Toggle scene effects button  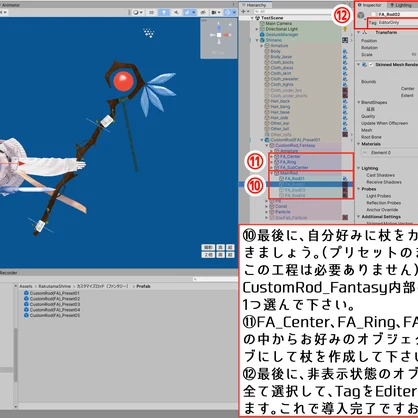click(186, 12)
